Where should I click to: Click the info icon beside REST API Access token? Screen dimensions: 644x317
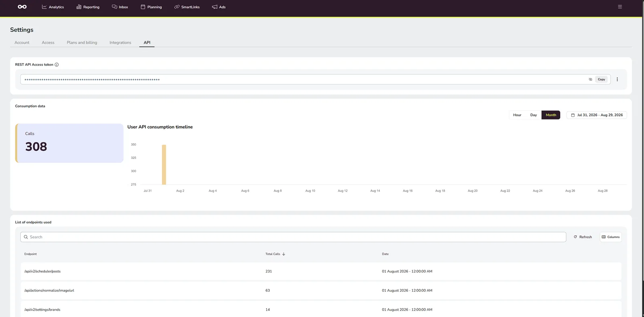click(57, 65)
